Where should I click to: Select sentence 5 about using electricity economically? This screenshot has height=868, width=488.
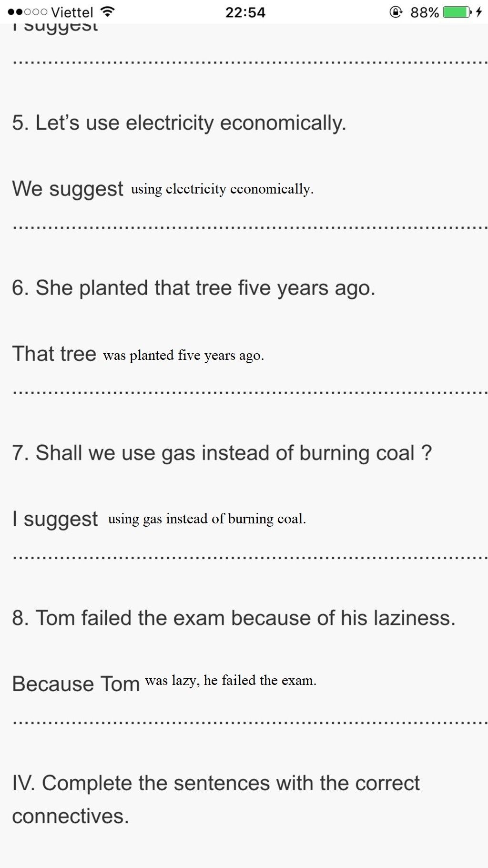point(179,123)
